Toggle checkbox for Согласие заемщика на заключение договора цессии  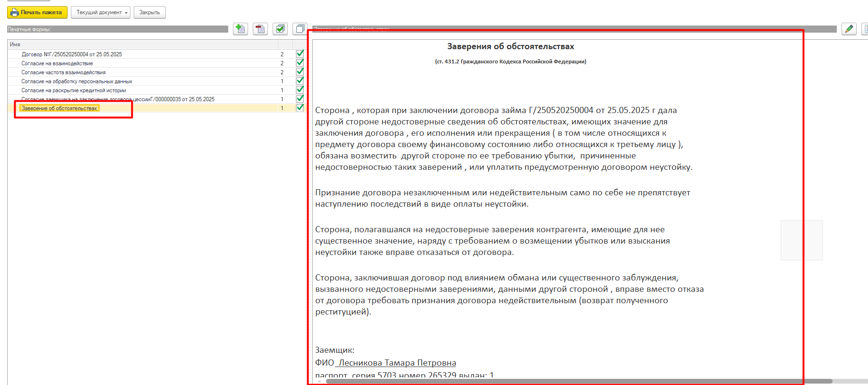click(300, 99)
